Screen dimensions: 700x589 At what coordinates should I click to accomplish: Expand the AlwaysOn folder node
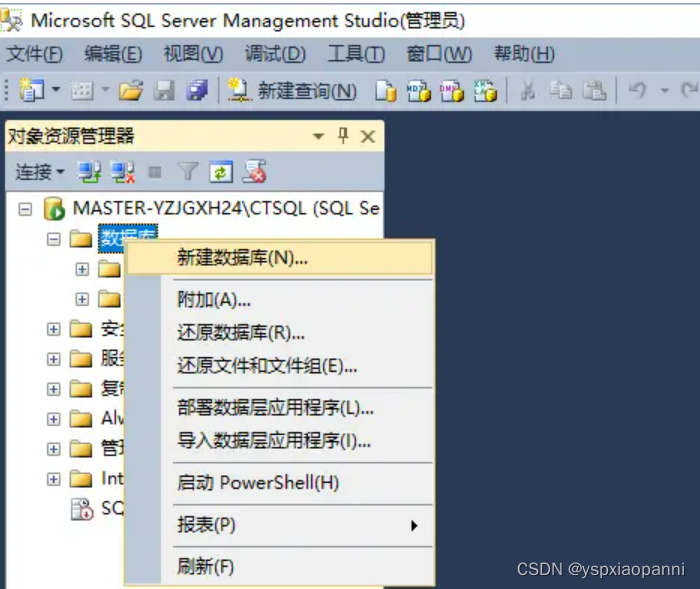(54, 419)
